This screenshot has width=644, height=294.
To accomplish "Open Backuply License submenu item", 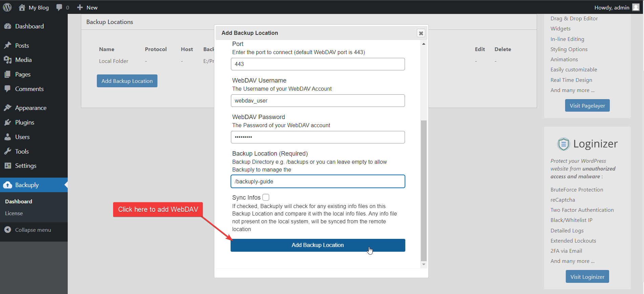I will pos(14,213).
